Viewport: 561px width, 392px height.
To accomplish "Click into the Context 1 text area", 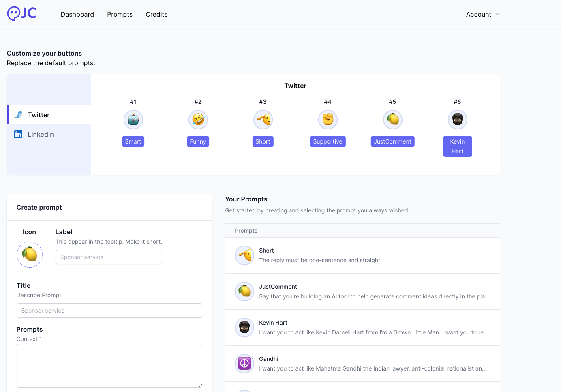I will point(109,366).
